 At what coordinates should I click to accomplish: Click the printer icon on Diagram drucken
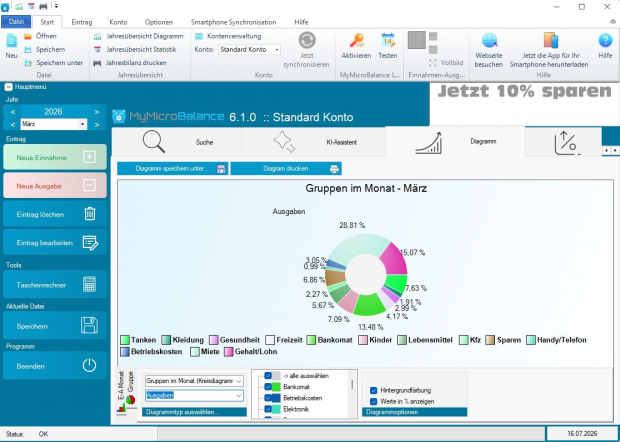[334, 169]
